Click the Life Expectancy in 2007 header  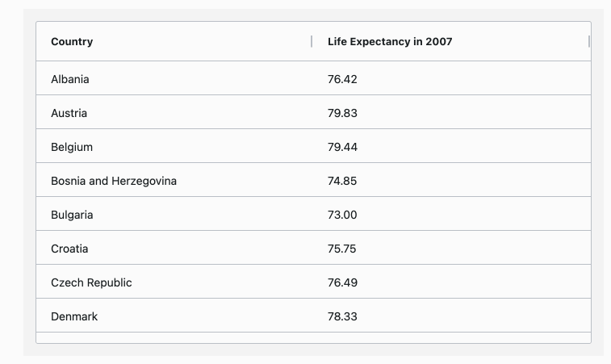390,42
